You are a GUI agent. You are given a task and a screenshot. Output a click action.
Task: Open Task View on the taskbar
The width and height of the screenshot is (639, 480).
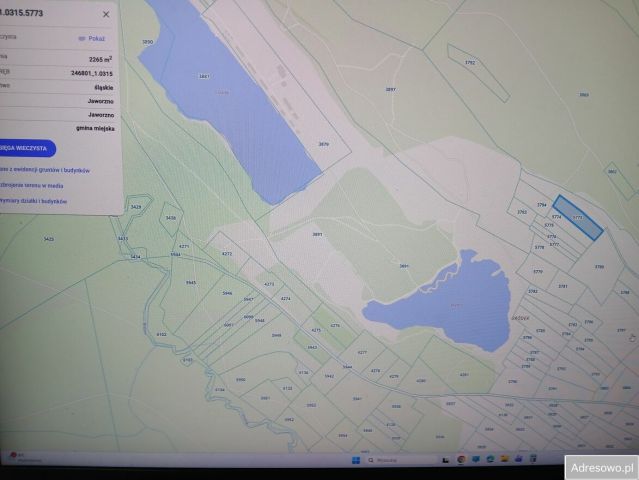coord(445,460)
